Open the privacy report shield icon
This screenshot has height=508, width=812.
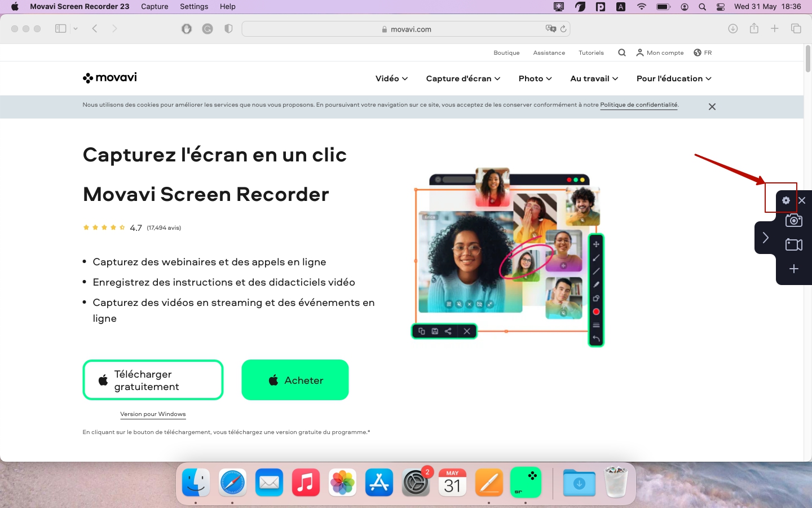coord(228,28)
